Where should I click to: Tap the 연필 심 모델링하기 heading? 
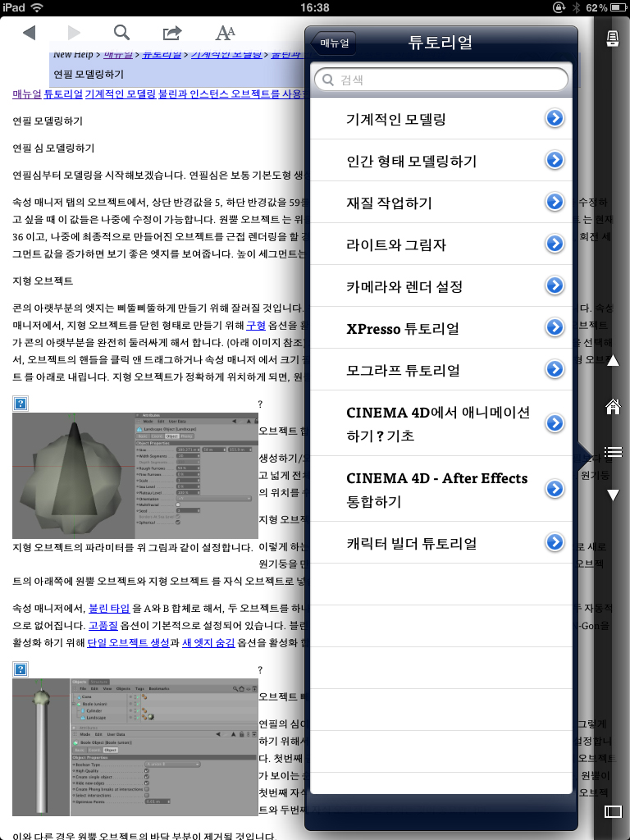(53, 148)
